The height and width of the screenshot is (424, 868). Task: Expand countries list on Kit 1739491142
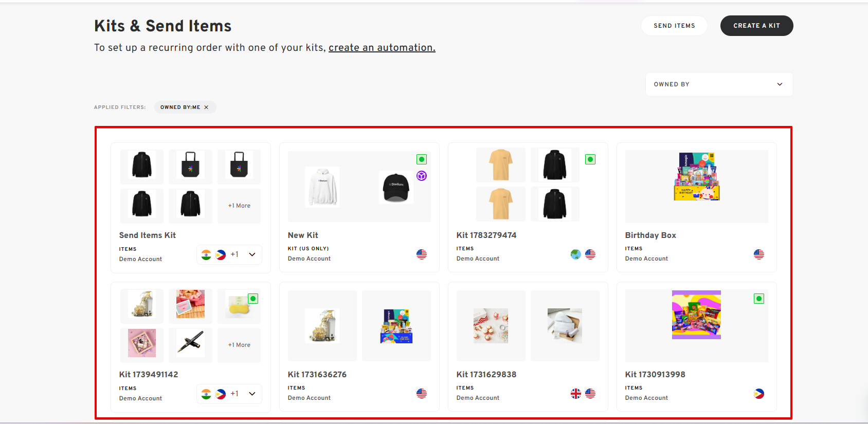[252, 394]
